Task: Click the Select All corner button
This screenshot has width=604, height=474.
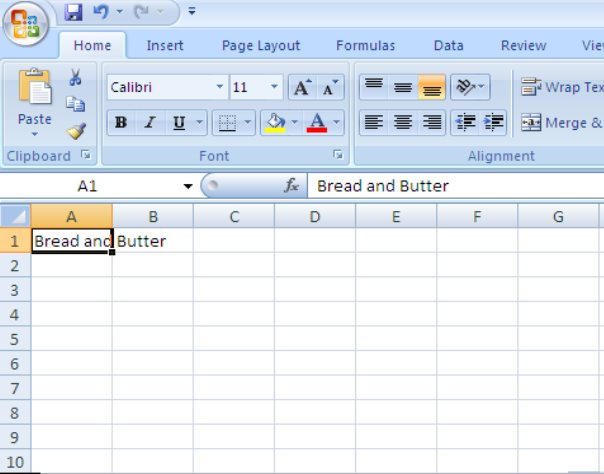Action: (x=15, y=216)
